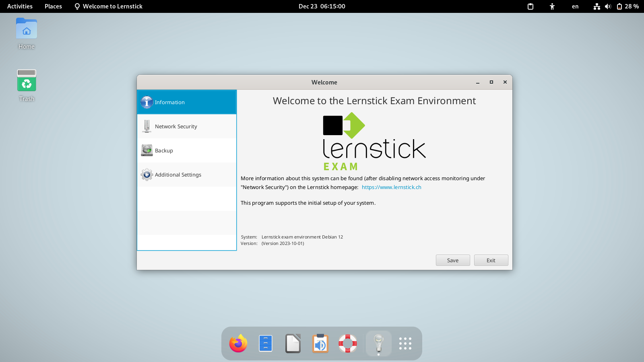
Task: Click the Network Security cable icon
Action: (147, 126)
